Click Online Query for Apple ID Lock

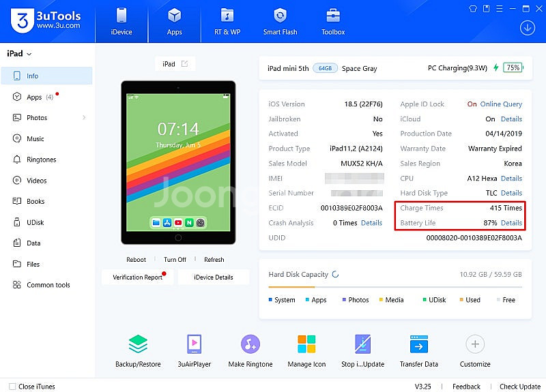501,104
